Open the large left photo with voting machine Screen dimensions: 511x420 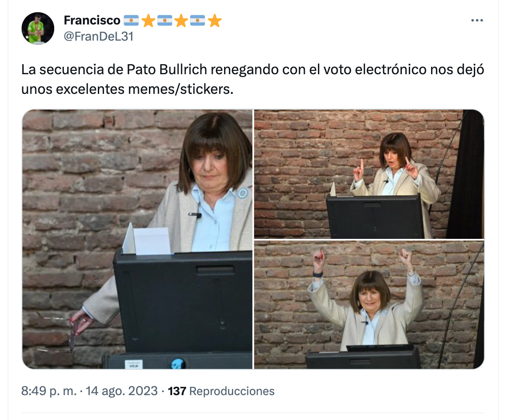[x=137, y=239]
